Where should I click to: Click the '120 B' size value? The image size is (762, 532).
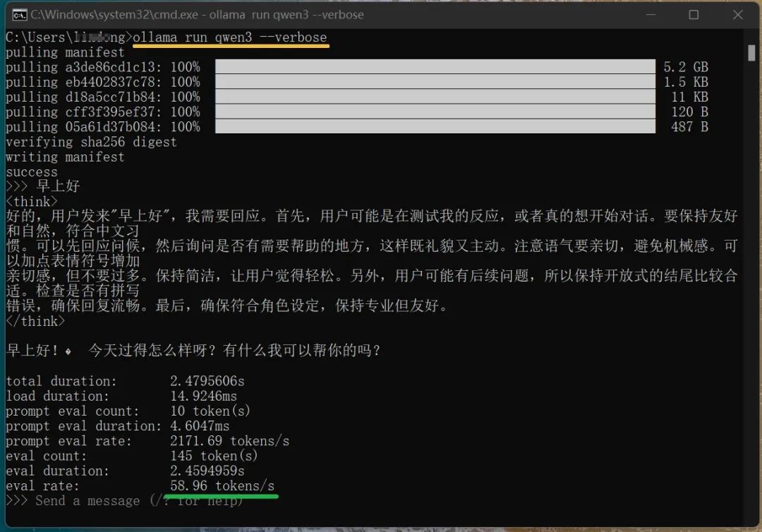689,111
